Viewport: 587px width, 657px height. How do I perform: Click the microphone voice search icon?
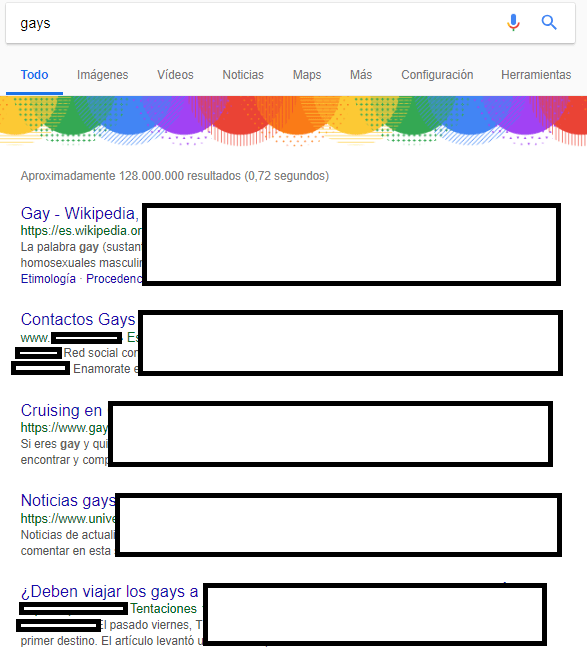pos(513,22)
